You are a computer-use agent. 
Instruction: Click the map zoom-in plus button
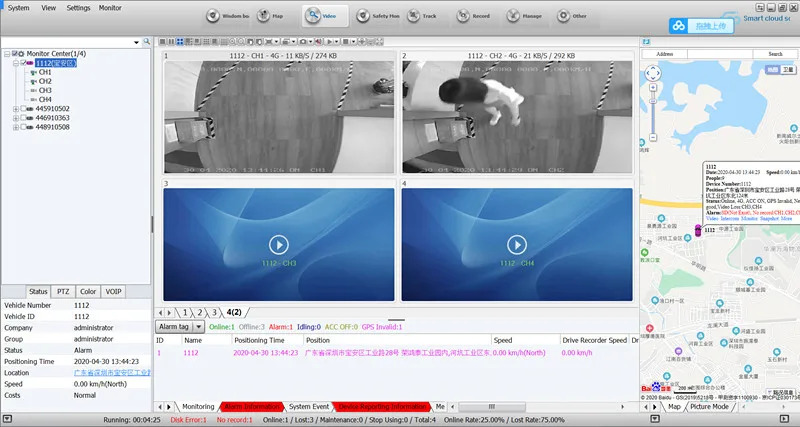click(653, 88)
